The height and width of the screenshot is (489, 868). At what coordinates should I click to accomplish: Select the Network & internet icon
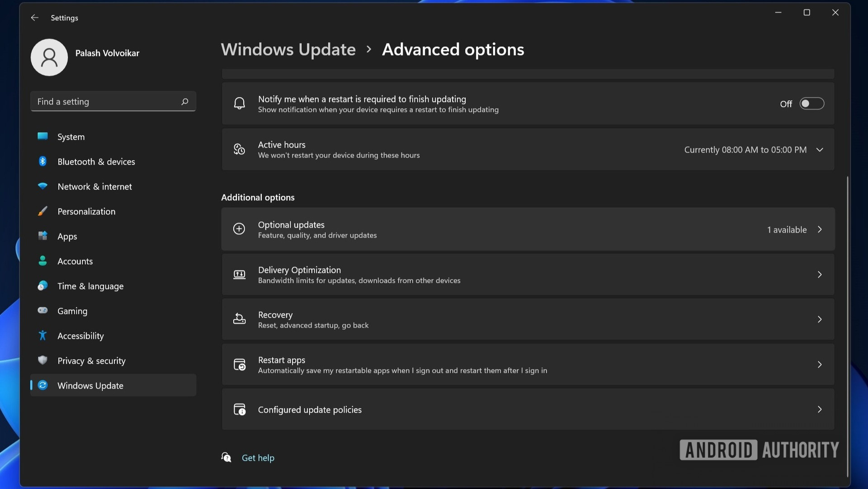pos(42,186)
